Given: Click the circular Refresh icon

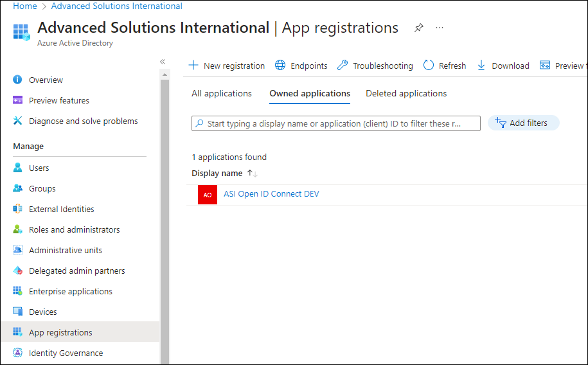Looking at the screenshot, I should pyautogui.click(x=428, y=66).
